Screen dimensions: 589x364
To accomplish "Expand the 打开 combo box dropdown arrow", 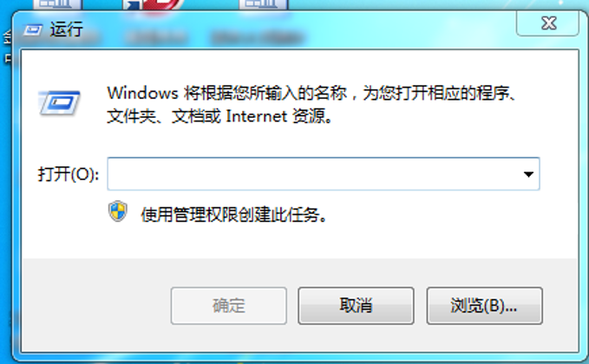I will pos(528,174).
